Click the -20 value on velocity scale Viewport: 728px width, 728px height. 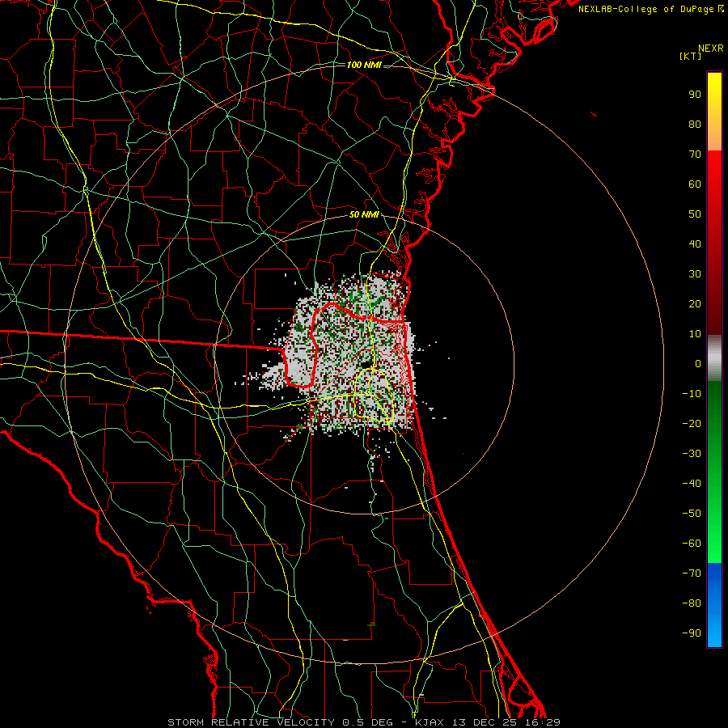click(x=692, y=423)
